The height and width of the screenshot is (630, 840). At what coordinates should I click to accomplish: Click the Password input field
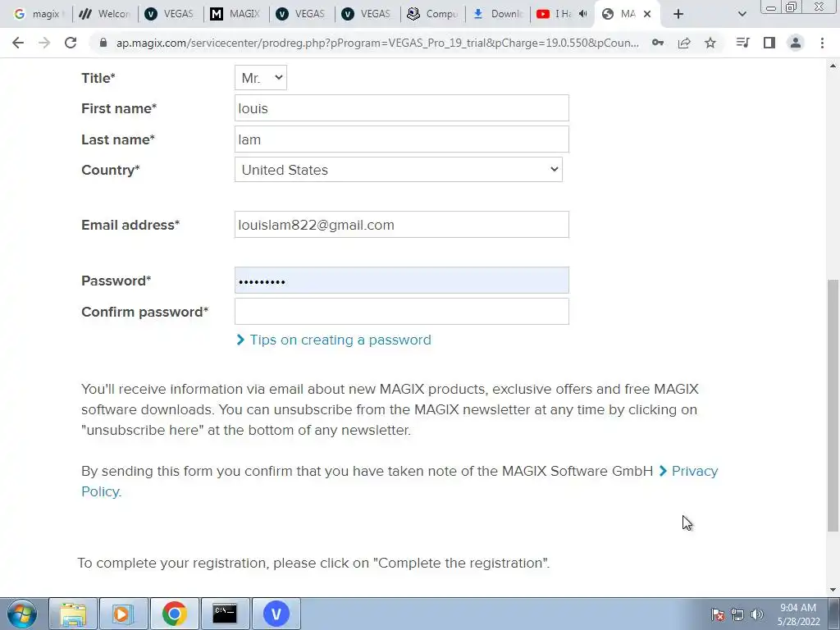(402, 281)
